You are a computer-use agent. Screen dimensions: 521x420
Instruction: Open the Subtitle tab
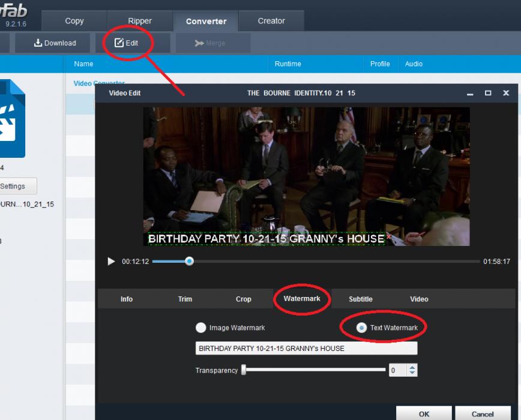(x=361, y=299)
